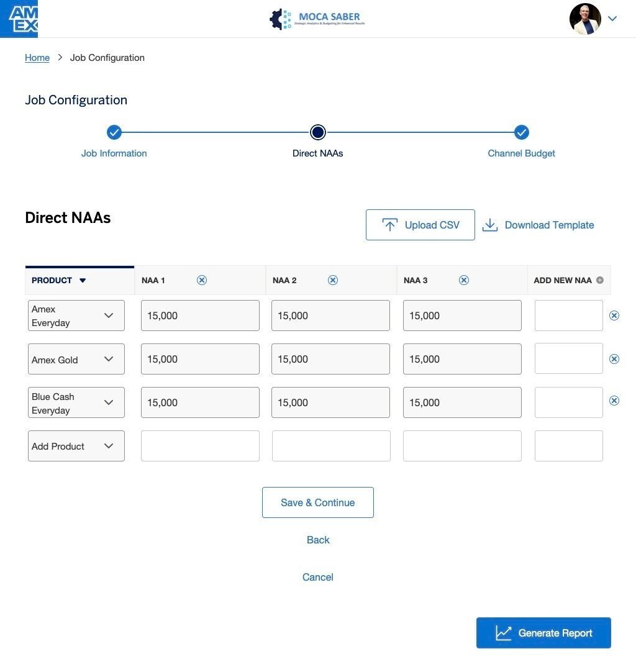Viewport: 636px width, 672px height.
Task: Edit NAA 1 value for Amex Everyday
Action: [200, 316]
